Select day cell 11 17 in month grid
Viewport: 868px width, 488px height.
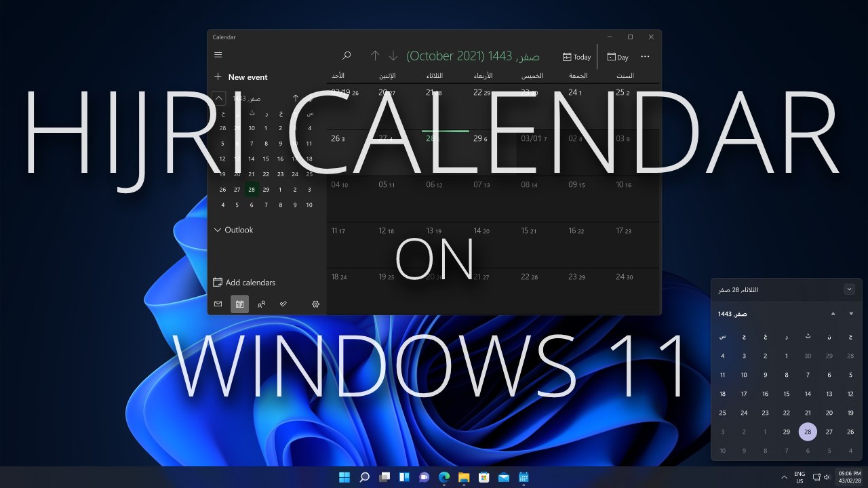(x=350, y=245)
